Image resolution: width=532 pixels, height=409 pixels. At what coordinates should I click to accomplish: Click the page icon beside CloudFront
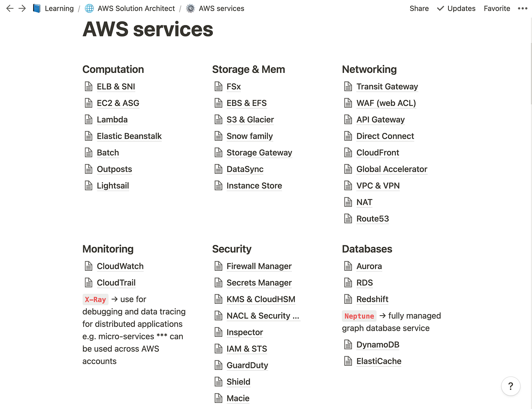click(x=348, y=153)
